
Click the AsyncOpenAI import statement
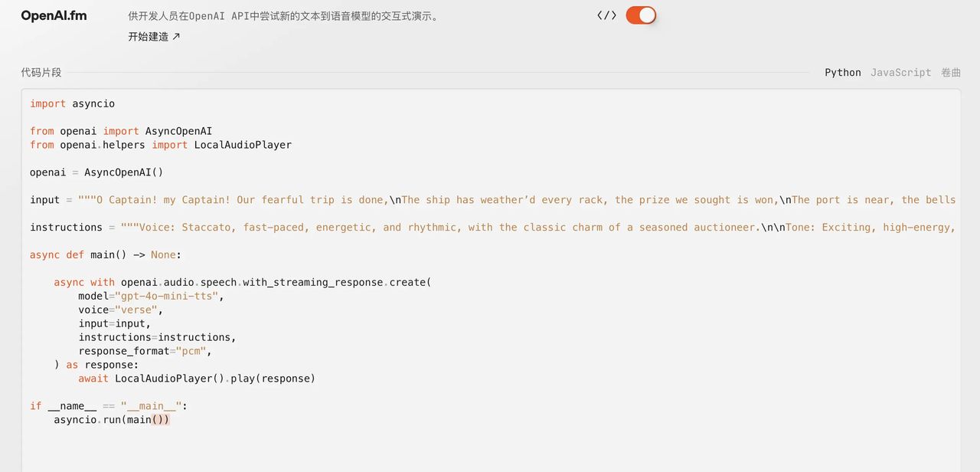point(122,130)
